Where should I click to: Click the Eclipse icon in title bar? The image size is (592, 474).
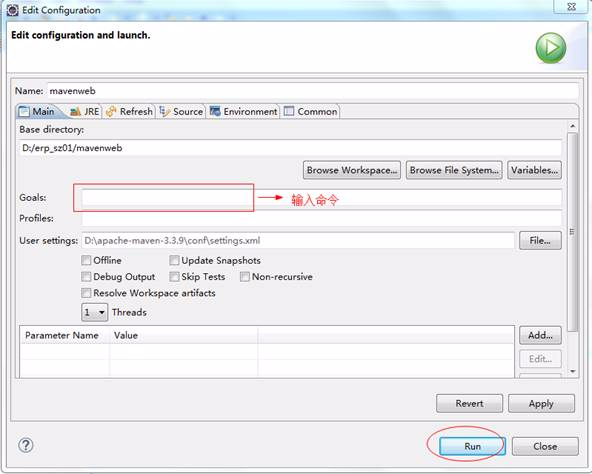[x=12, y=10]
